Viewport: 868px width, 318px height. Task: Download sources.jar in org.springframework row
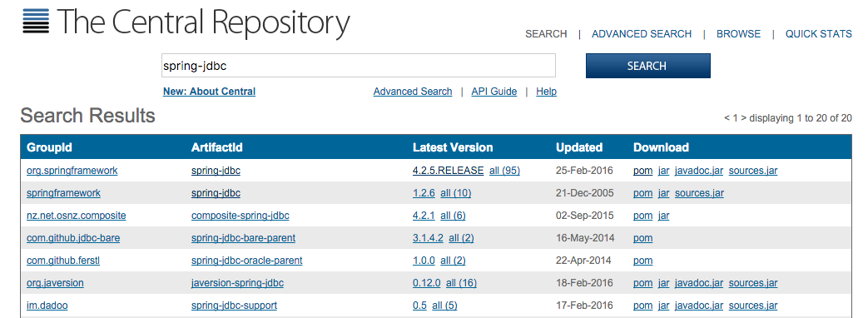(753, 171)
